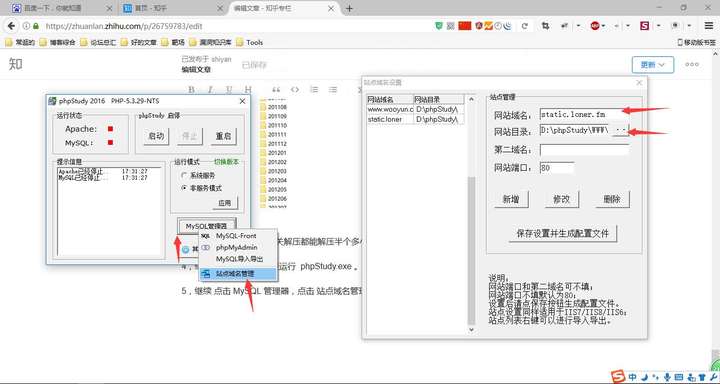The image size is (720, 384).
Task: Browse website directory with the ... button
Action: tap(620, 130)
